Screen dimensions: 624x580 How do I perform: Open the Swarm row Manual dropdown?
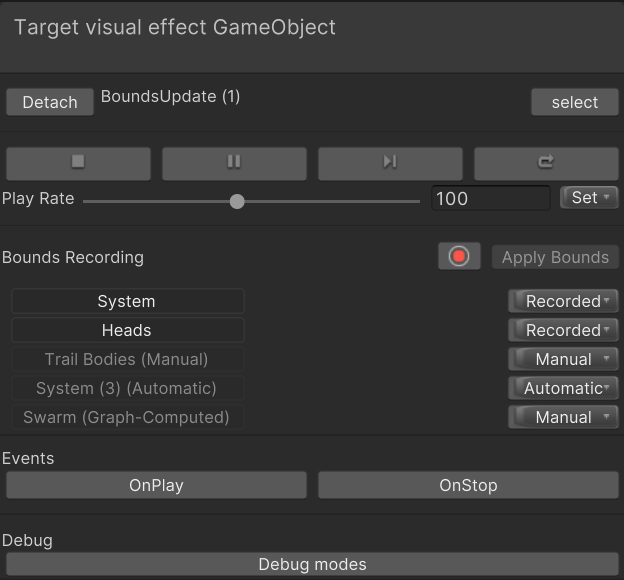coord(563,417)
